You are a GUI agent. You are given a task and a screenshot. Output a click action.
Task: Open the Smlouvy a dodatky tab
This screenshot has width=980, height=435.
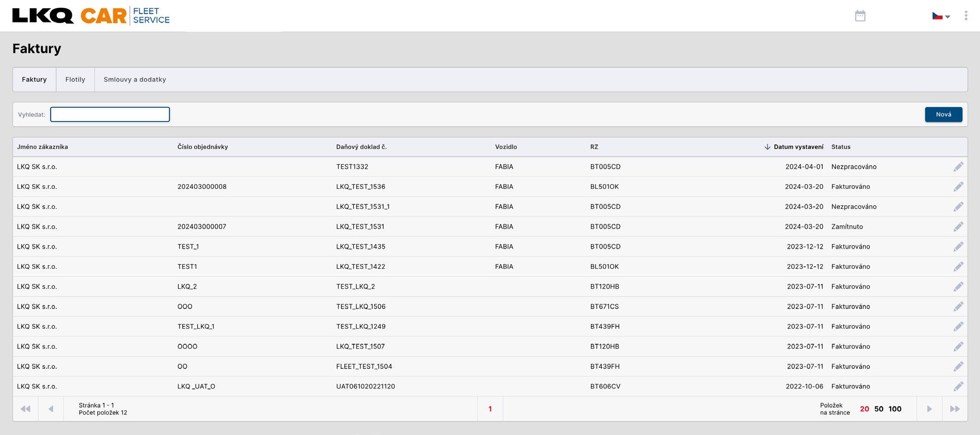point(135,80)
